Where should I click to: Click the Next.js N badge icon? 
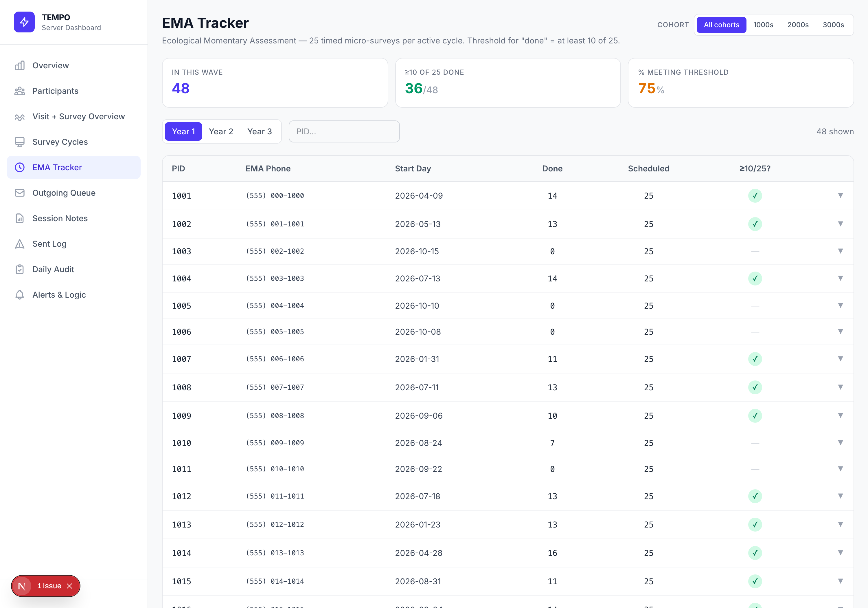(22, 586)
